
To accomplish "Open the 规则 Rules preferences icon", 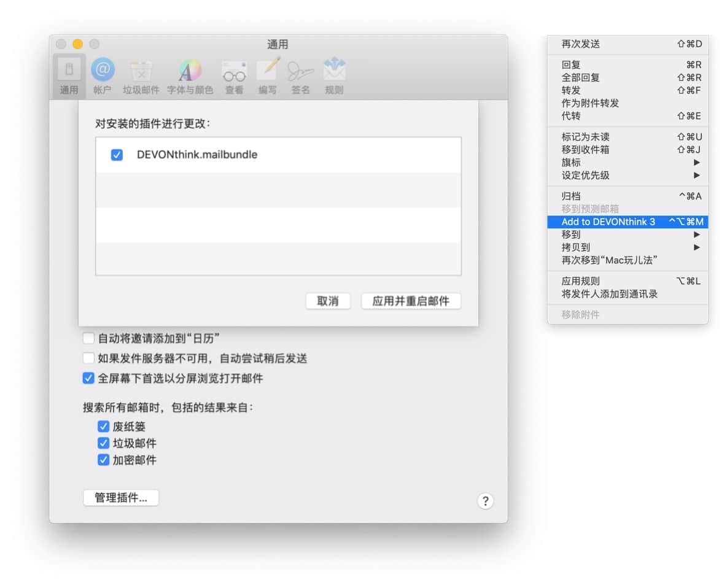I will [334, 76].
